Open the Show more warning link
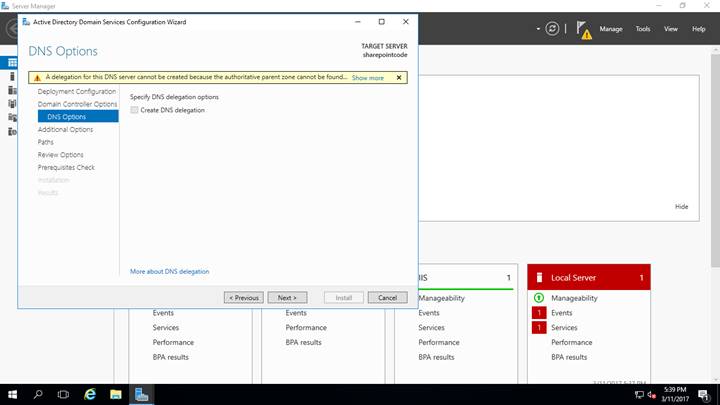Viewport: 720px width, 405px height. tap(368, 78)
